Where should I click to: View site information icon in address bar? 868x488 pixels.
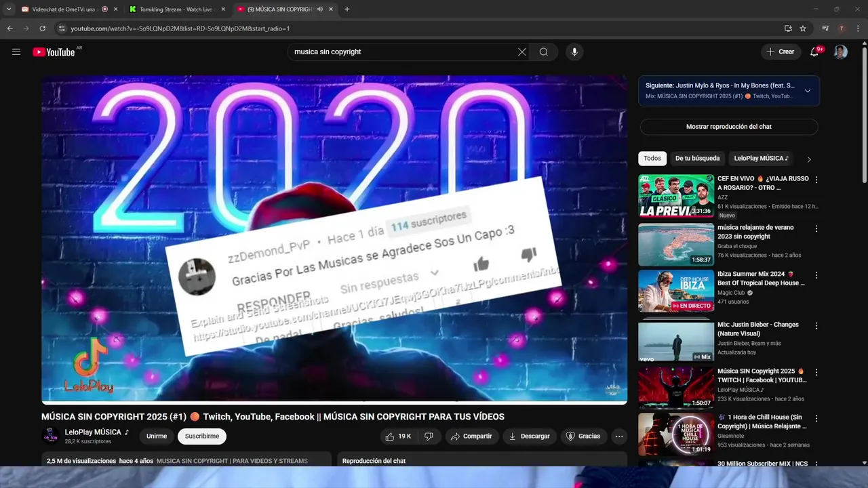point(62,28)
